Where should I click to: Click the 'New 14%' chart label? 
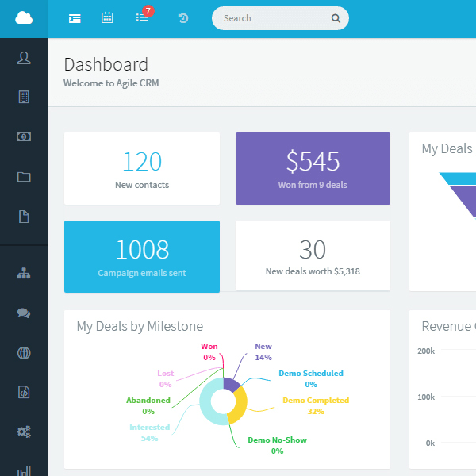click(x=263, y=351)
